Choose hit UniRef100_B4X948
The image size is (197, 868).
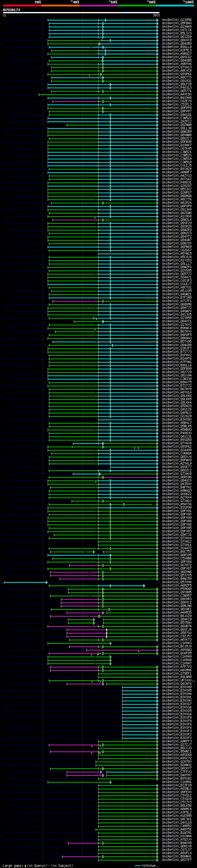[177, 98]
